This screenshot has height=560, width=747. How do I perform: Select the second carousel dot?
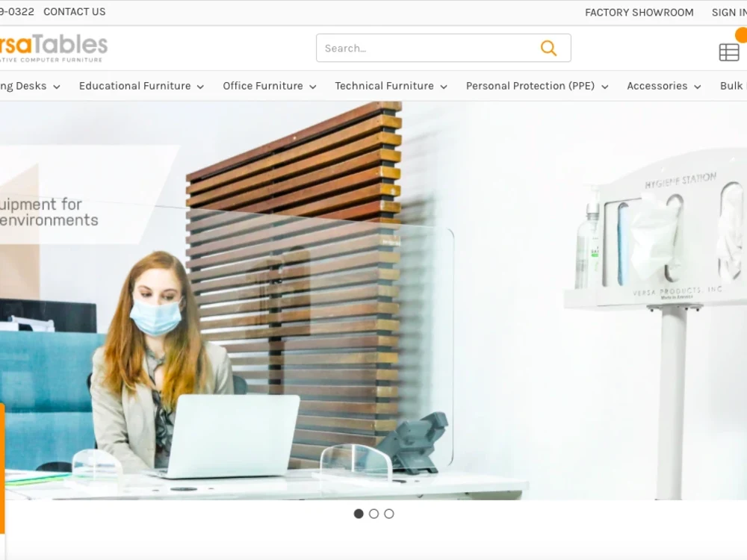coord(373,514)
